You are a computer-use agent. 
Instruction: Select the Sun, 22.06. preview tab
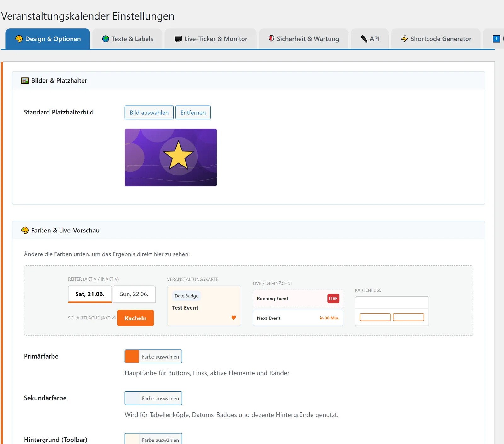click(134, 294)
